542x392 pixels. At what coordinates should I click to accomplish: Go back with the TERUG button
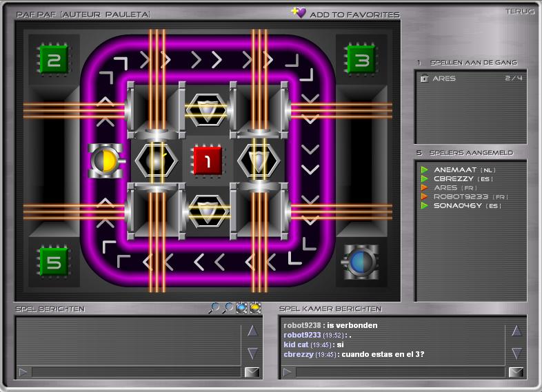(x=520, y=11)
